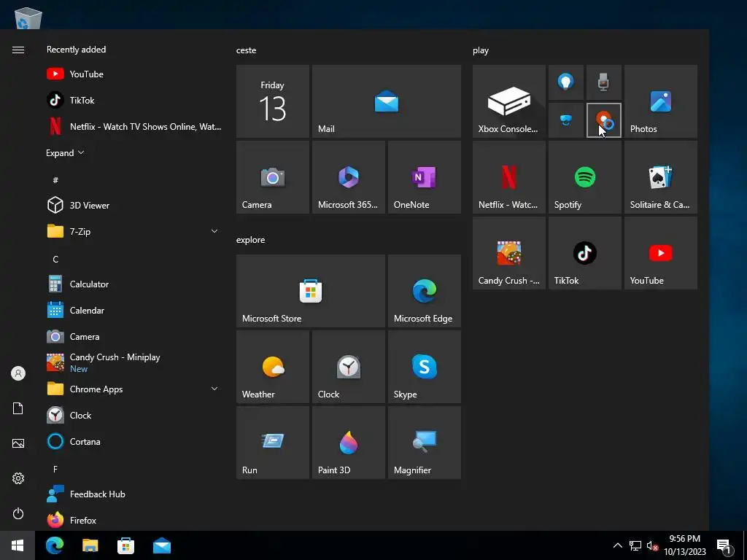The image size is (747, 560).
Task: Open Settings gear in Start sidebar
Action: click(18, 478)
